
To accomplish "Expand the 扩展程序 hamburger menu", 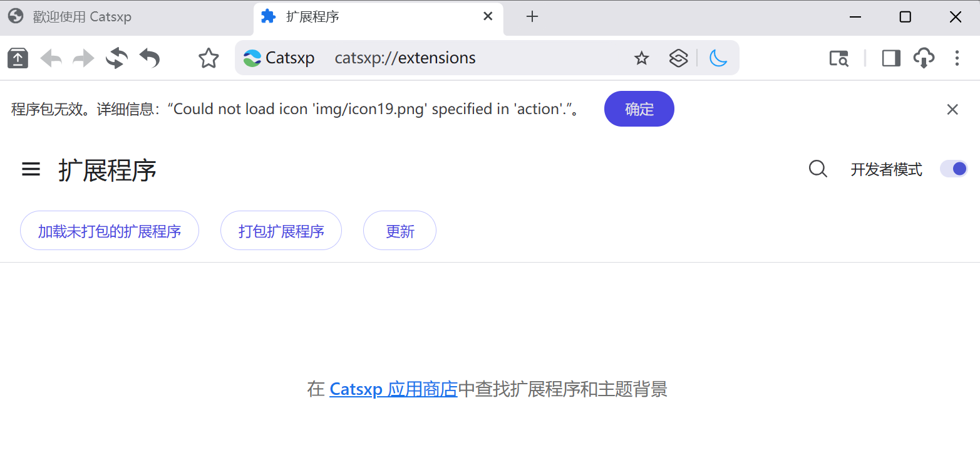I will tap(31, 169).
